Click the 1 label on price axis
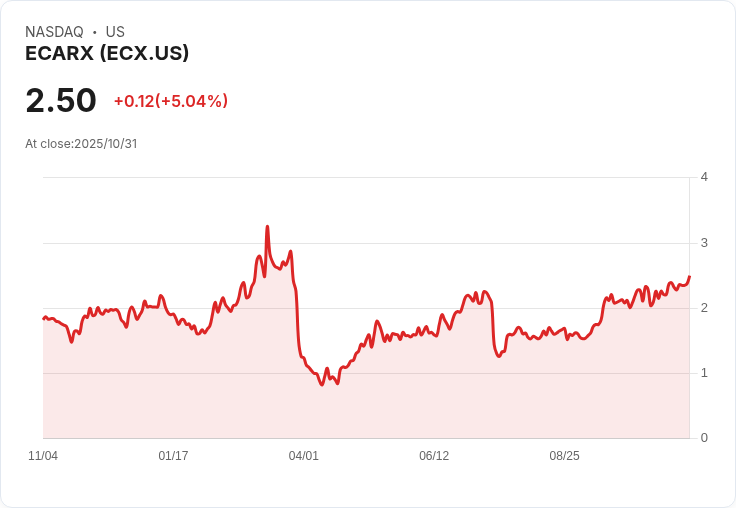 [x=704, y=373]
